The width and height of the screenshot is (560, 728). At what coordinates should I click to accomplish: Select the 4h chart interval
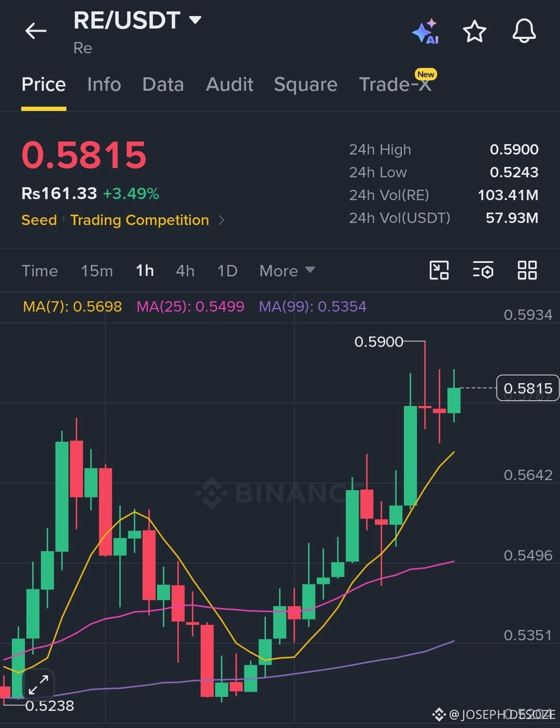185,271
